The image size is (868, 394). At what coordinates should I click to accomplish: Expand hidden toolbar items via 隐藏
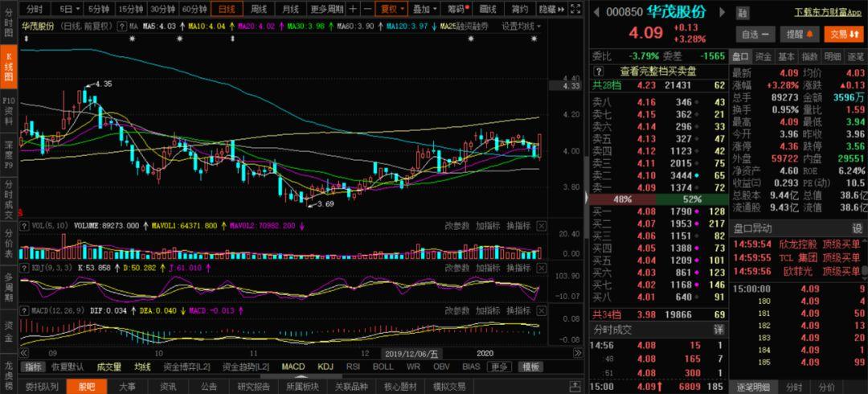[x=552, y=9]
